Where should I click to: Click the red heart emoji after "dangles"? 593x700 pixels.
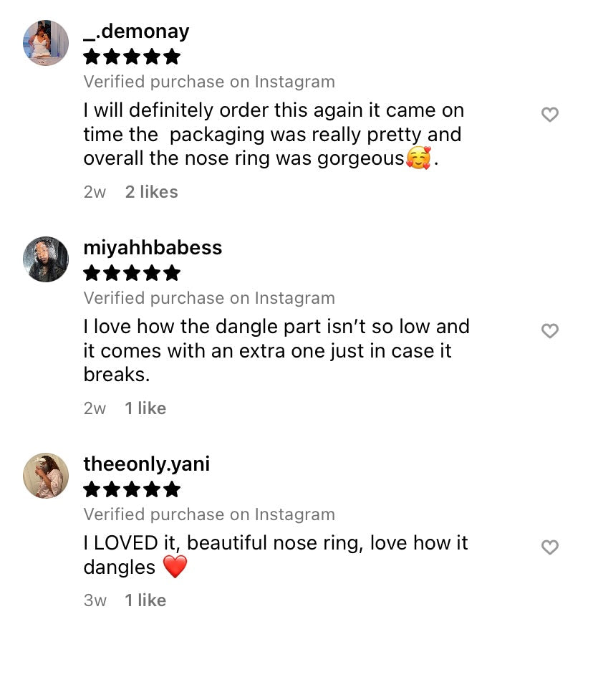(x=175, y=567)
